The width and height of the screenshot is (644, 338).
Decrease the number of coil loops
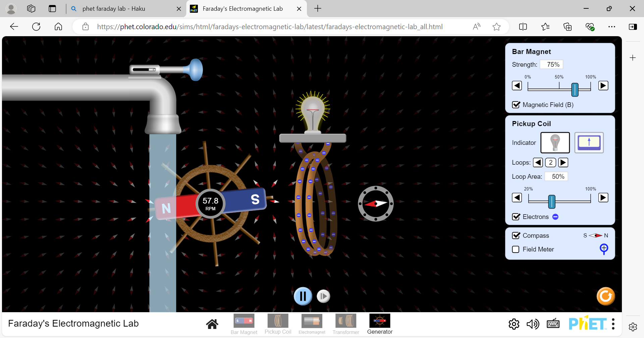click(x=538, y=163)
